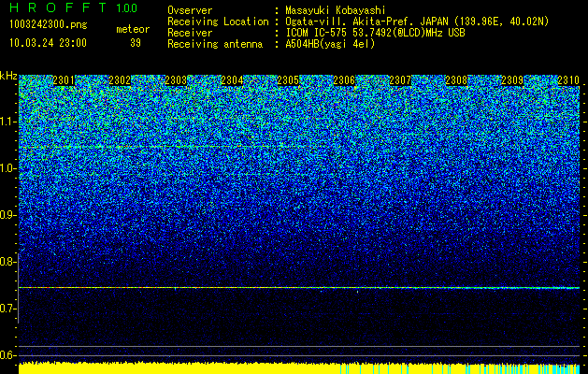Click the kHz axis unit label

coord(8,76)
